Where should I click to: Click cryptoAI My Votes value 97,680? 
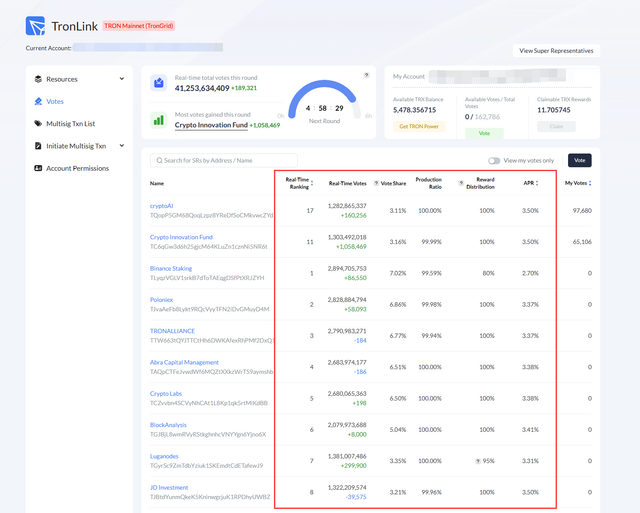pos(582,211)
